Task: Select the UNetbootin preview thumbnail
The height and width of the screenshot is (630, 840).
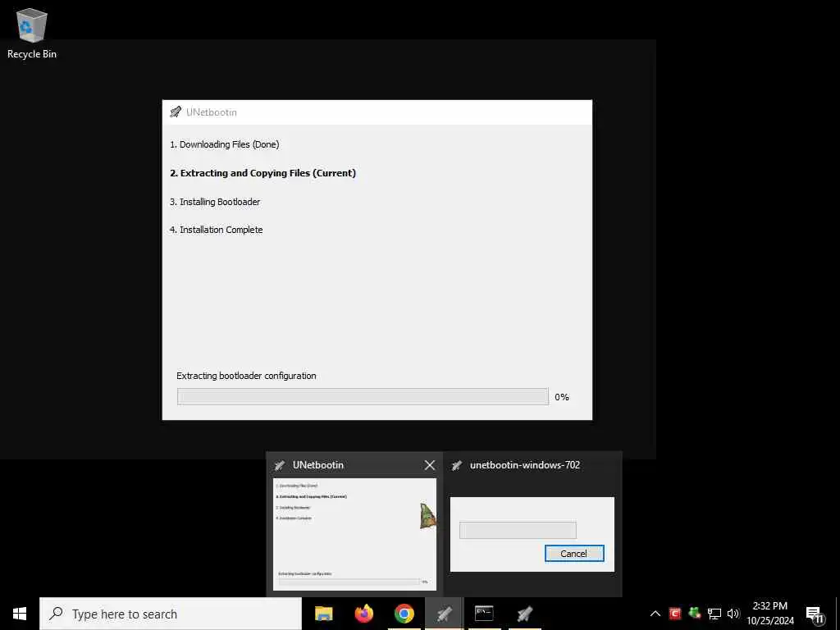Action: [354, 534]
